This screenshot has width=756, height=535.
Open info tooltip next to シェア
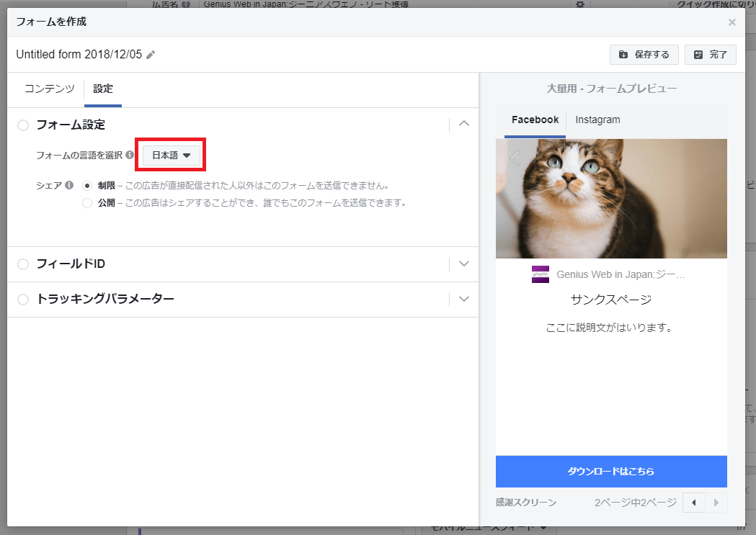click(69, 185)
